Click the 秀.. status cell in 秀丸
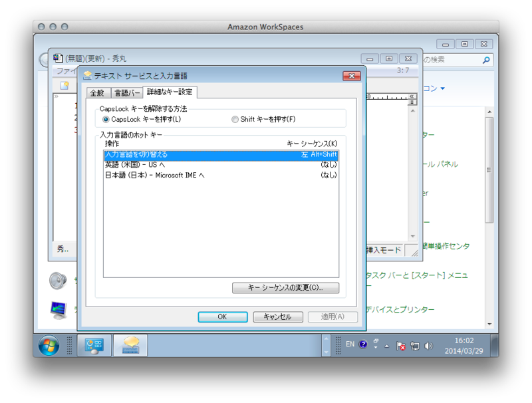 (63, 249)
